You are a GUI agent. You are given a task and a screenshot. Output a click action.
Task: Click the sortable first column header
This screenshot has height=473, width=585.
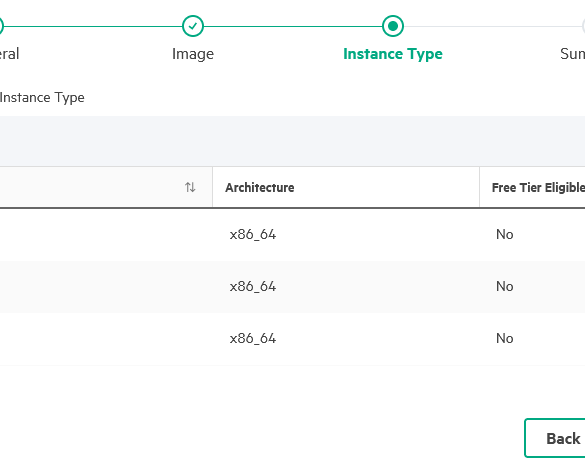(x=106, y=187)
